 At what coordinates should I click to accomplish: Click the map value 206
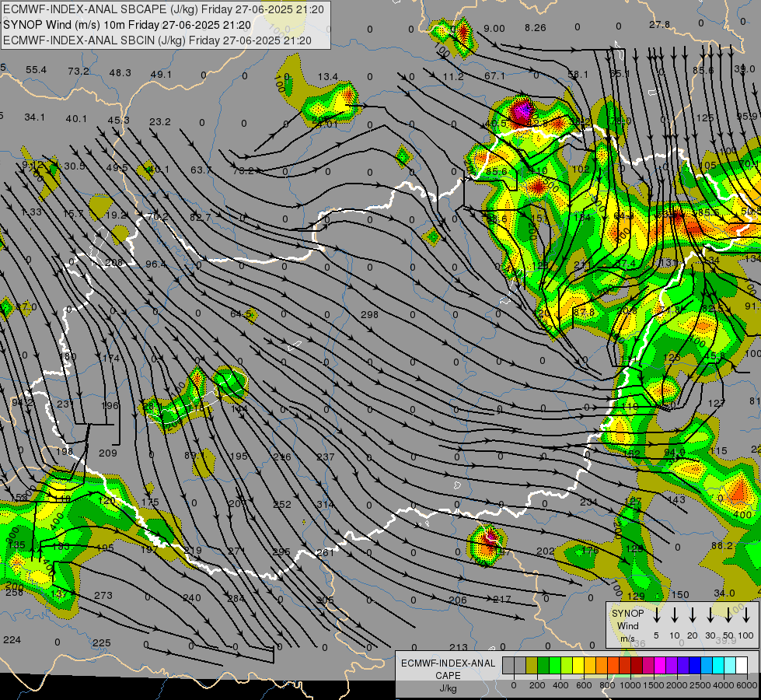click(457, 600)
